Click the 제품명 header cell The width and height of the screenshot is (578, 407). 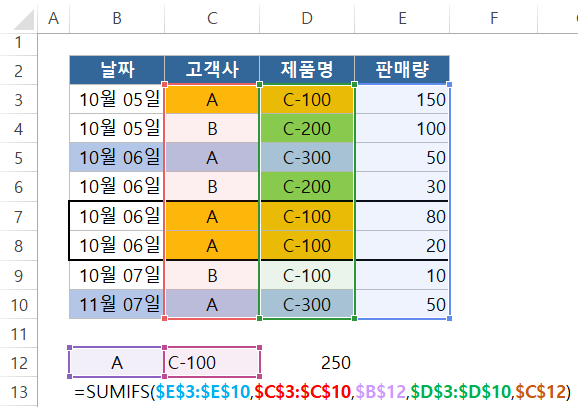click(307, 70)
